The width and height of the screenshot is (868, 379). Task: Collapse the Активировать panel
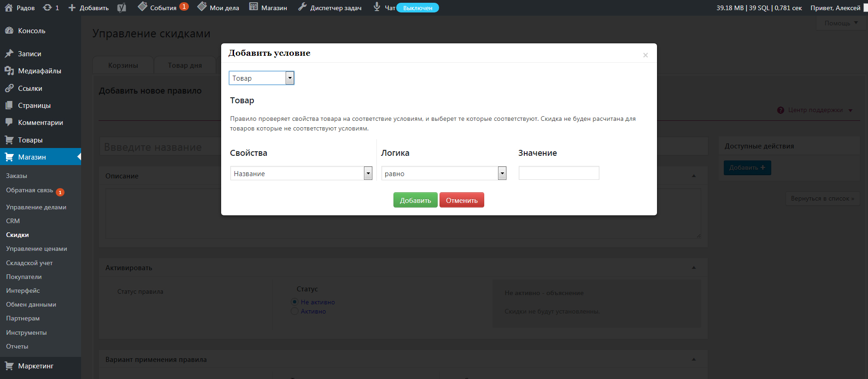click(694, 267)
